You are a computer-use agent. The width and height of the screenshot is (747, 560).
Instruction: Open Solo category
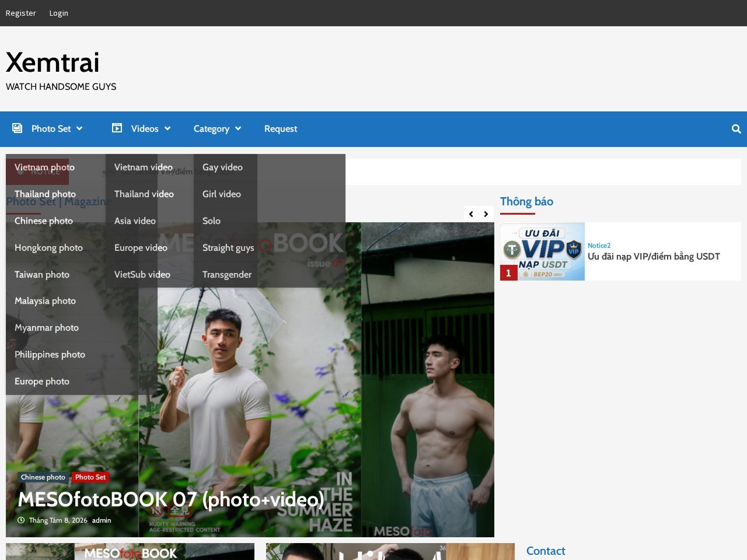[211, 221]
